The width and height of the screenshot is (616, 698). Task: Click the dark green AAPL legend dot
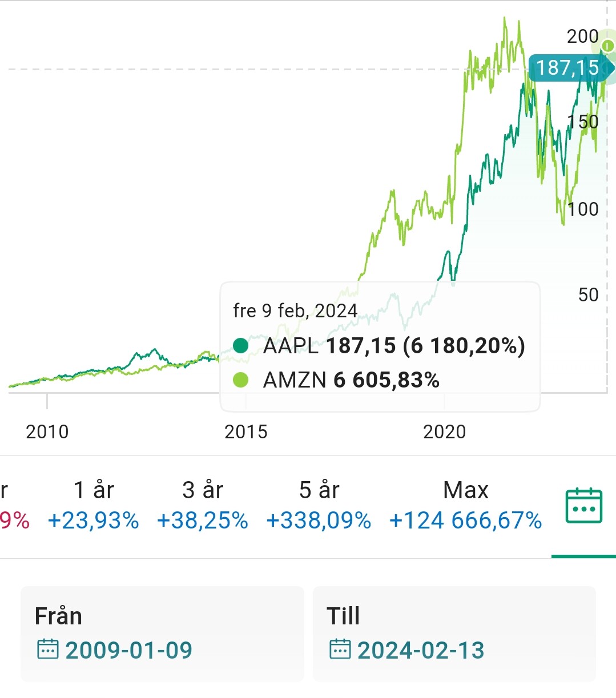(241, 346)
